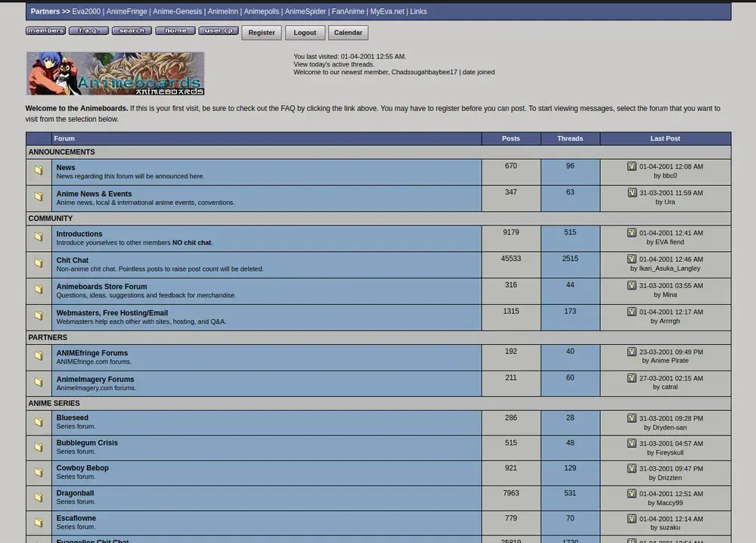Viewport: 756px width, 543px height.
Task: Open last post icon in Introductions row
Action: point(632,233)
